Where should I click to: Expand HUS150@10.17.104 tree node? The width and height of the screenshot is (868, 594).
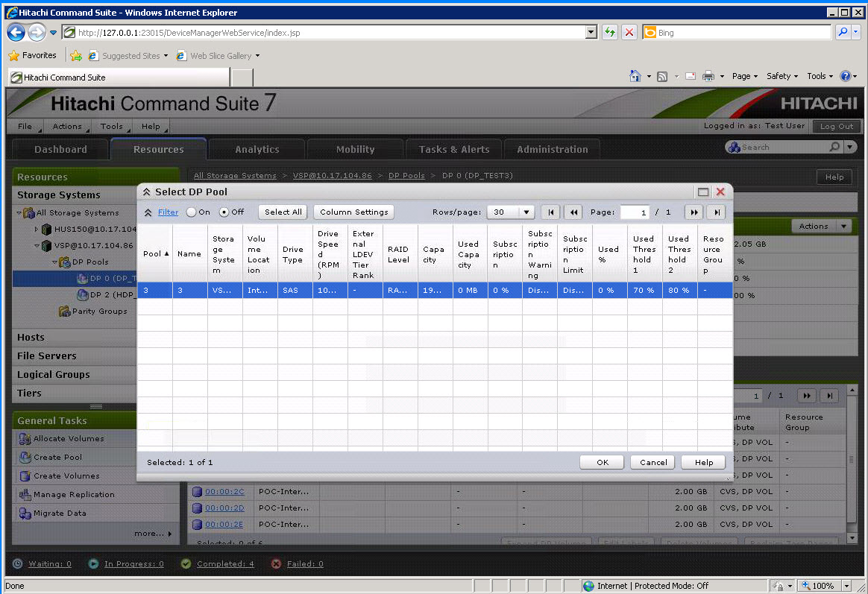(x=37, y=229)
